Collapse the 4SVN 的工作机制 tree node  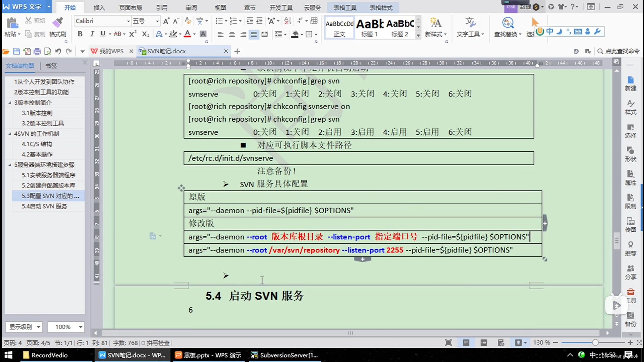point(10,134)
